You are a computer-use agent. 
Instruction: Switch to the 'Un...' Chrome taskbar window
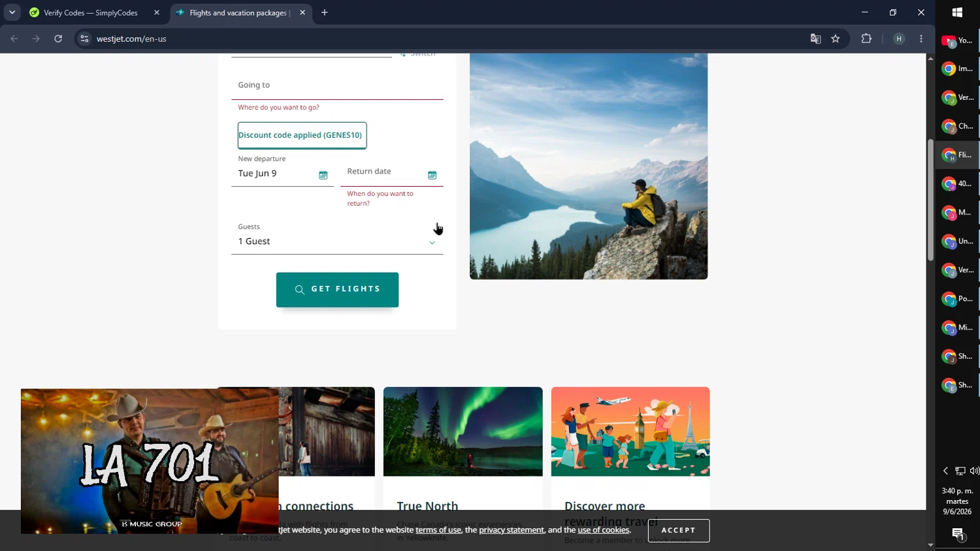[957, 241]
